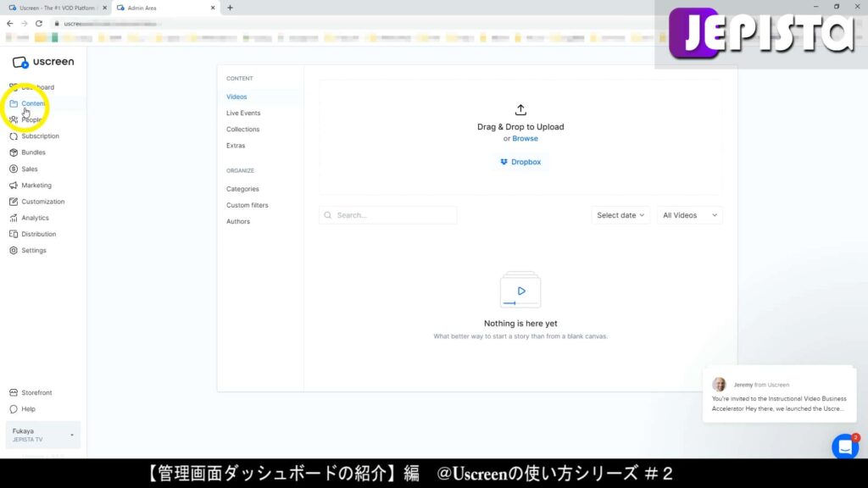
Task: Click the browser address bar
Action: (x=354, y=23)
